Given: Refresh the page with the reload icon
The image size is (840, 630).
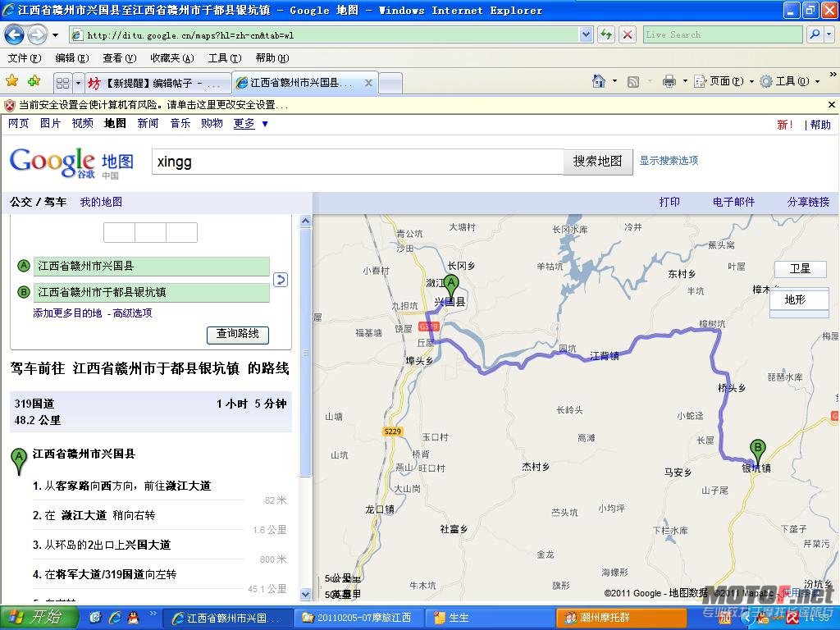Looking at the screenshot, I should point(606,34).
